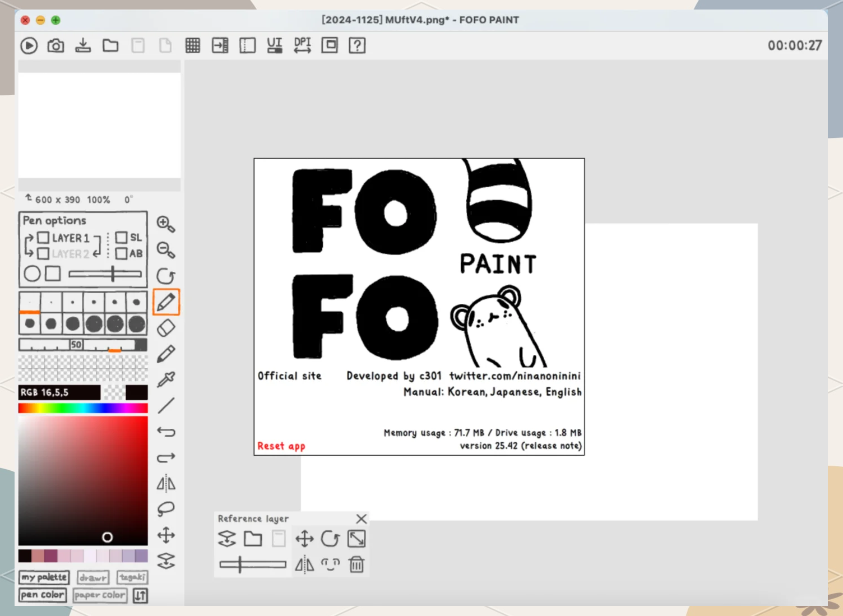Screen dimensions: 843x616
Task: Select the straight line tool
Action: [166, 405]
